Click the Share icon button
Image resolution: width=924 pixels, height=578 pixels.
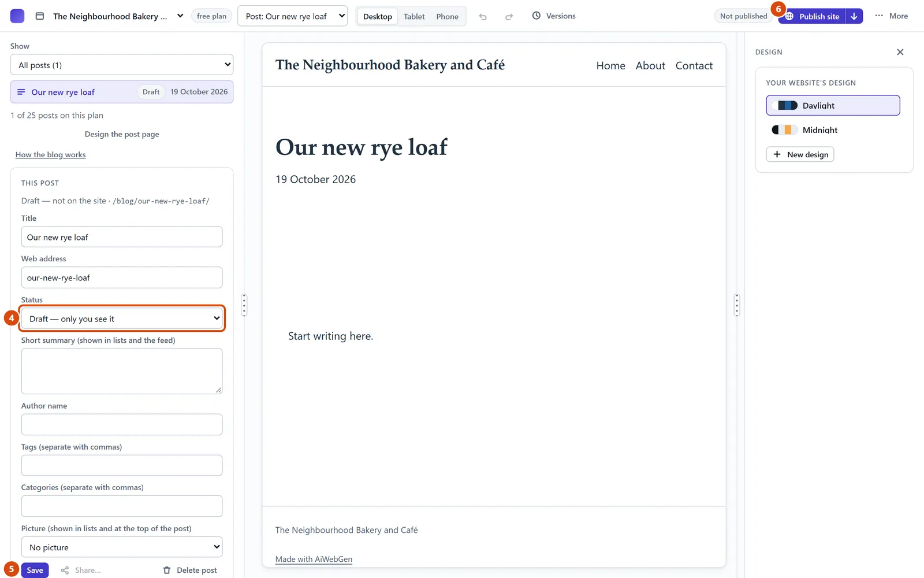pyautogui.click(x=81, y=570)
